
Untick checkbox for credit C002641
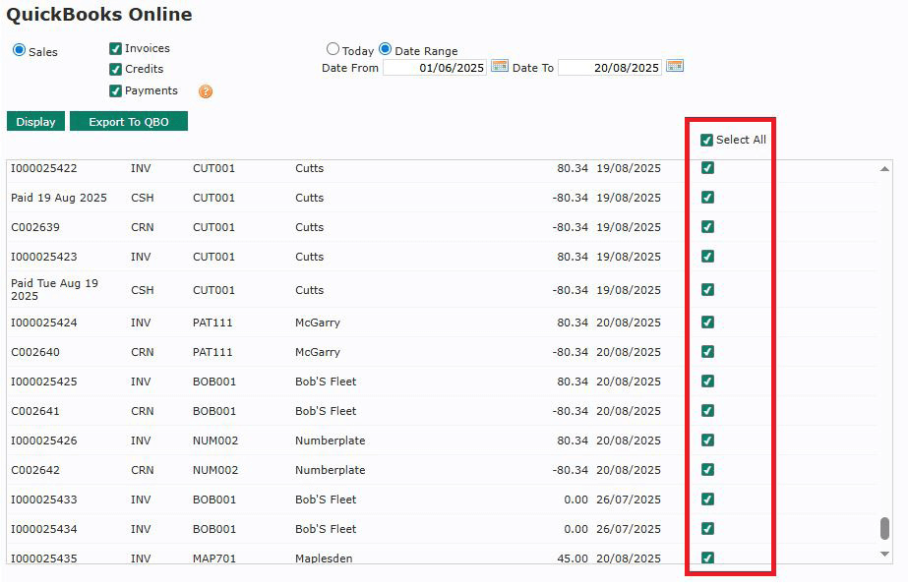point(707,411)
